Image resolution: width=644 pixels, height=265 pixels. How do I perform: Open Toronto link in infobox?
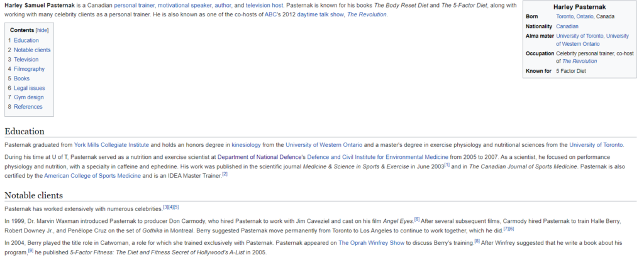coord(565,16)
